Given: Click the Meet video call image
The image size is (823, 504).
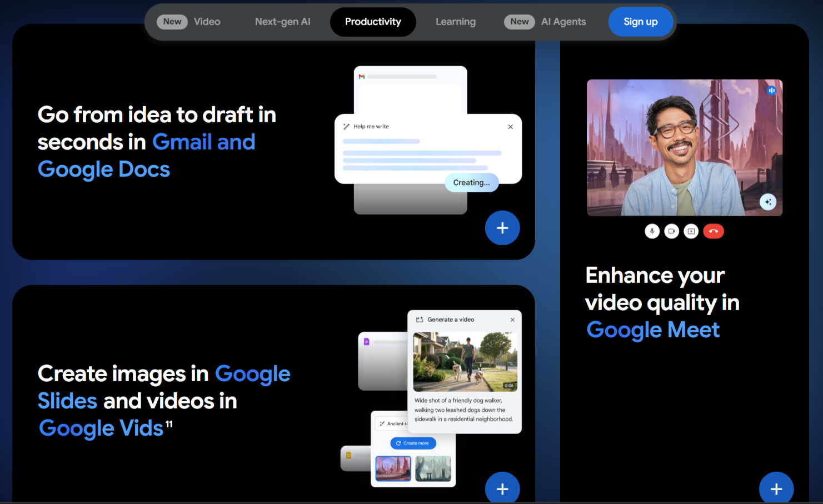Looking at the screenshot, I should 685,147.
